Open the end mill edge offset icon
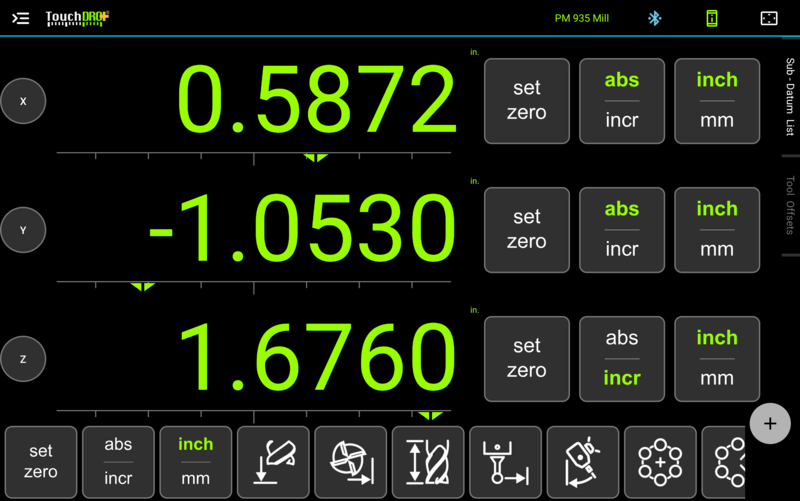The image size is (800, 501). click(351, 462)
